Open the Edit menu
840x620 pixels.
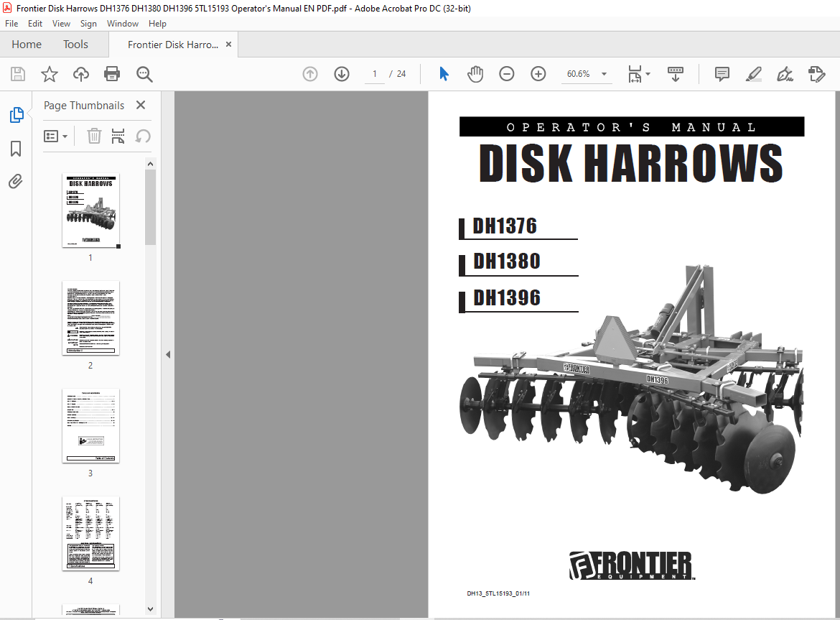(35, 24)
